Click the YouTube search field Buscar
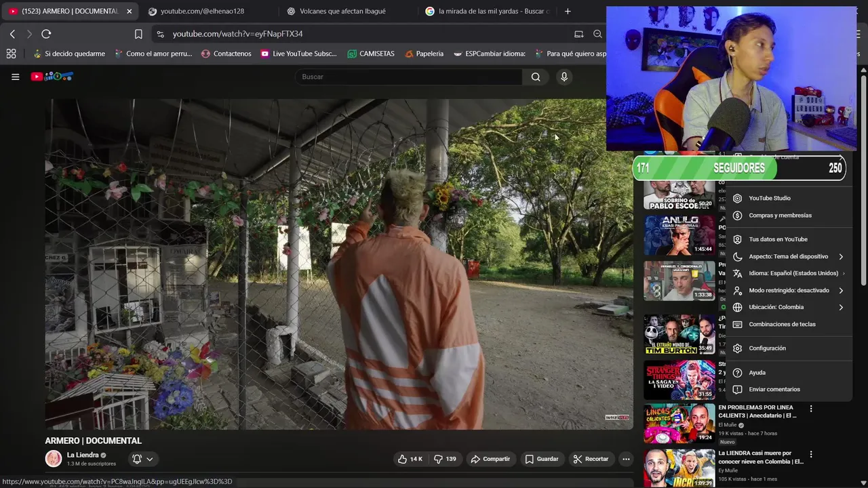Viewport: 868px width, 488px height. coord(409,77)
